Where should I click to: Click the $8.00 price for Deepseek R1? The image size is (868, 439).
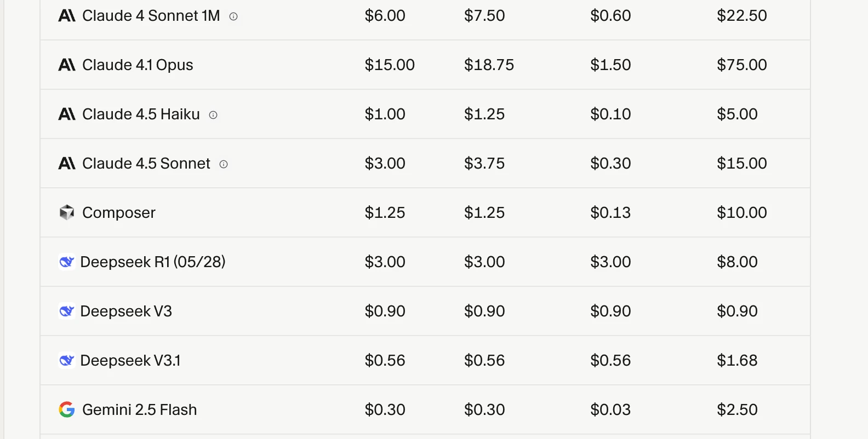click(737, 262)
